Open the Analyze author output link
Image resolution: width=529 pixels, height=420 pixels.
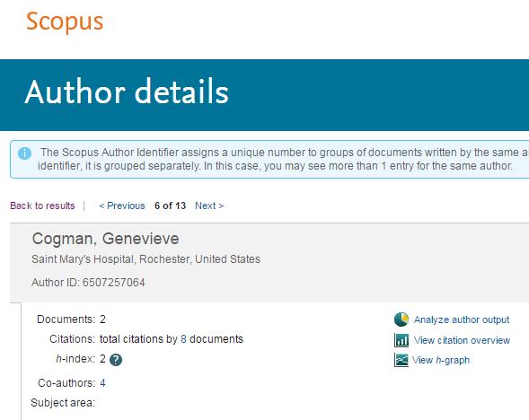pos(462,319)
